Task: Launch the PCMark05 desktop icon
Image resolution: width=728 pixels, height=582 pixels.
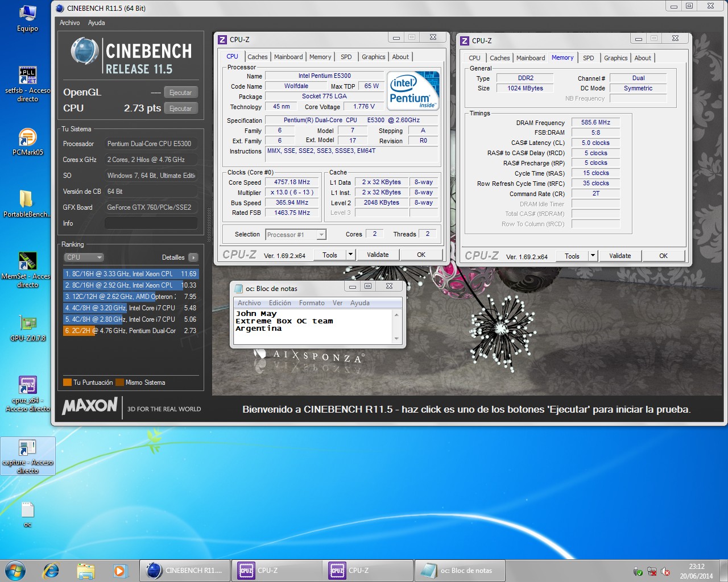Action: (x=27, y=142)
